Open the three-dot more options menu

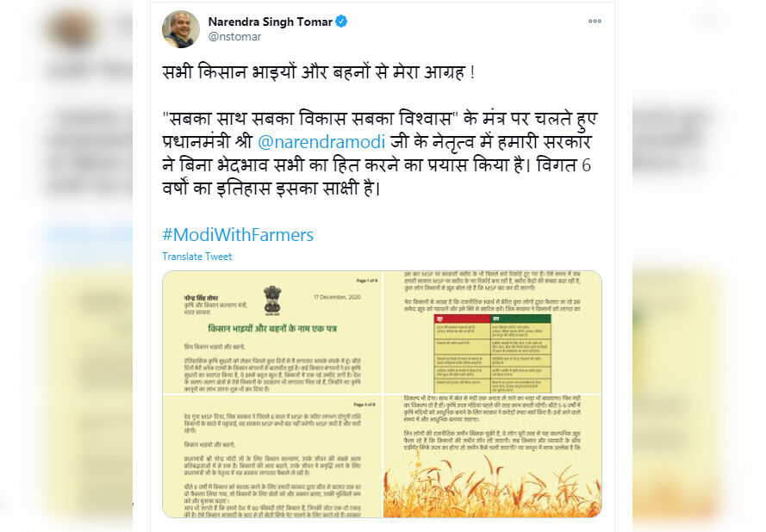(x=595, y=21)
